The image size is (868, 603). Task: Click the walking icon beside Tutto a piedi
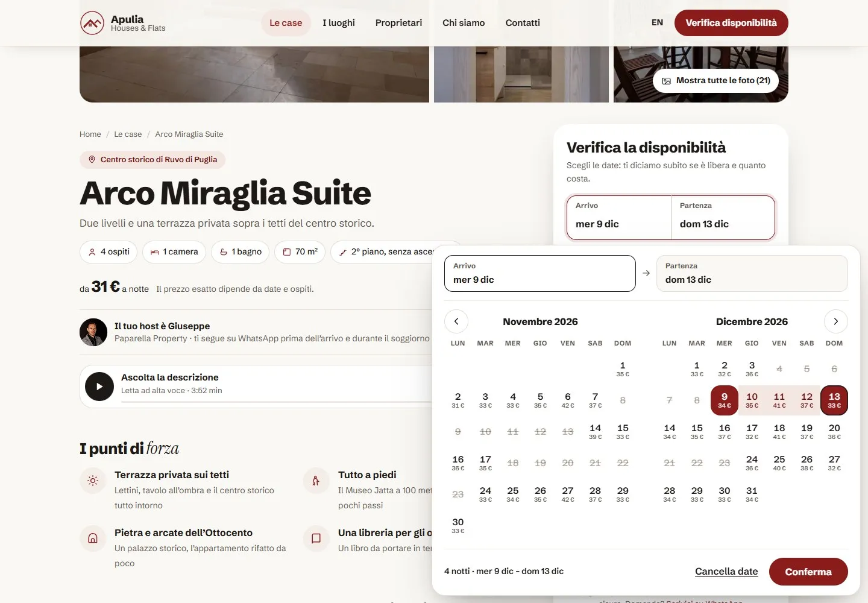pyautogui.click(x=316, y=481)
